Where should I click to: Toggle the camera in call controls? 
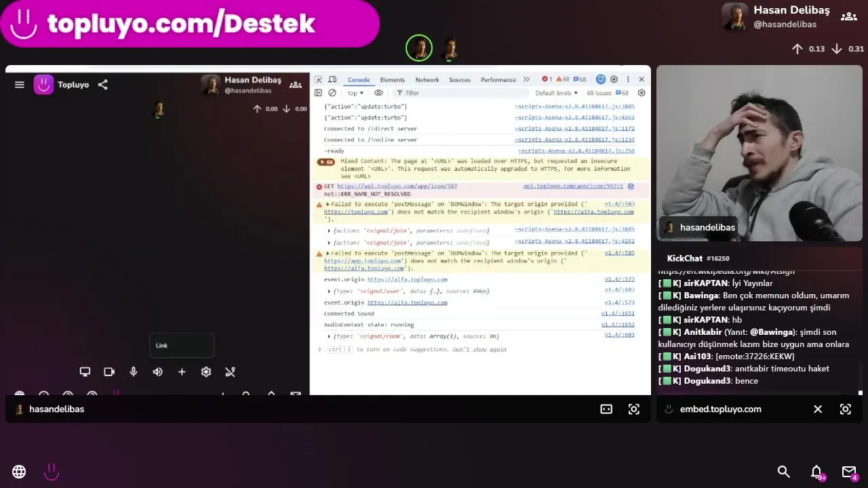point(109,371)
